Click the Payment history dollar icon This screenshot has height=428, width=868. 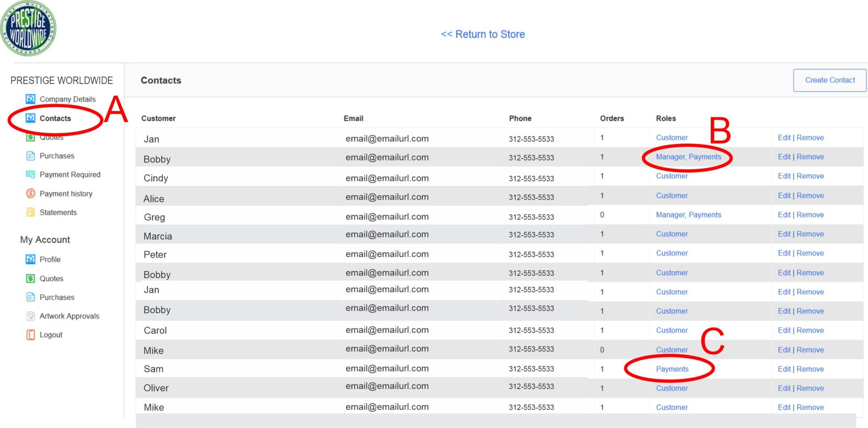31,194
